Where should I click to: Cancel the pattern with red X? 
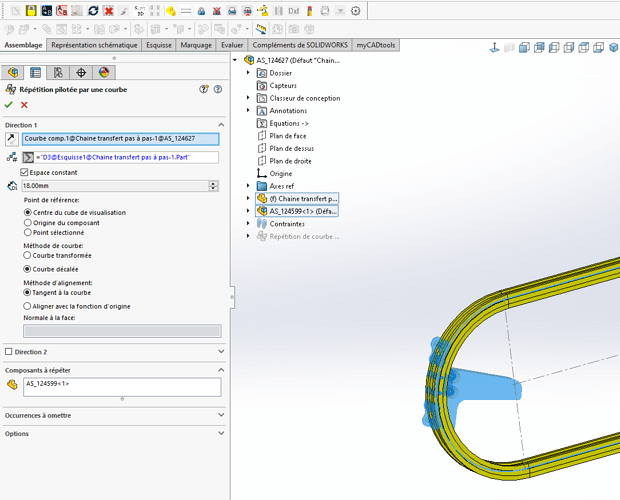click(24, 105)
